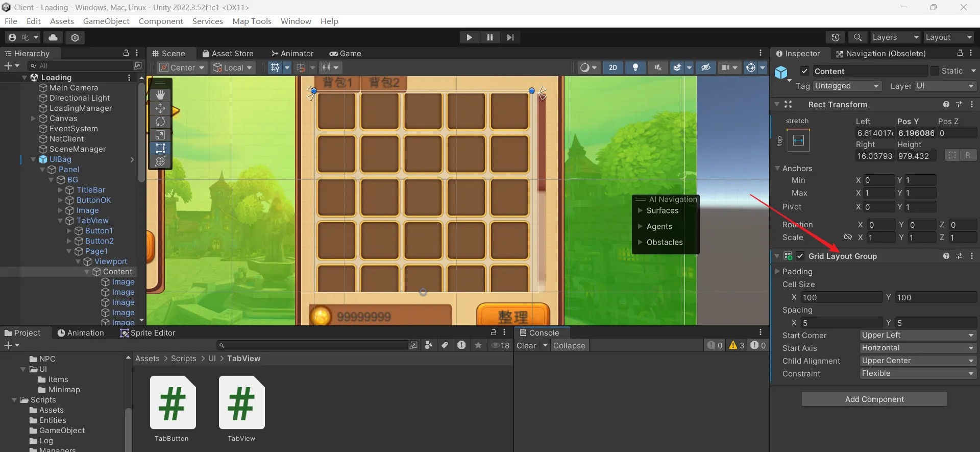Open the Unity cloud services icon

coord(53,37)
